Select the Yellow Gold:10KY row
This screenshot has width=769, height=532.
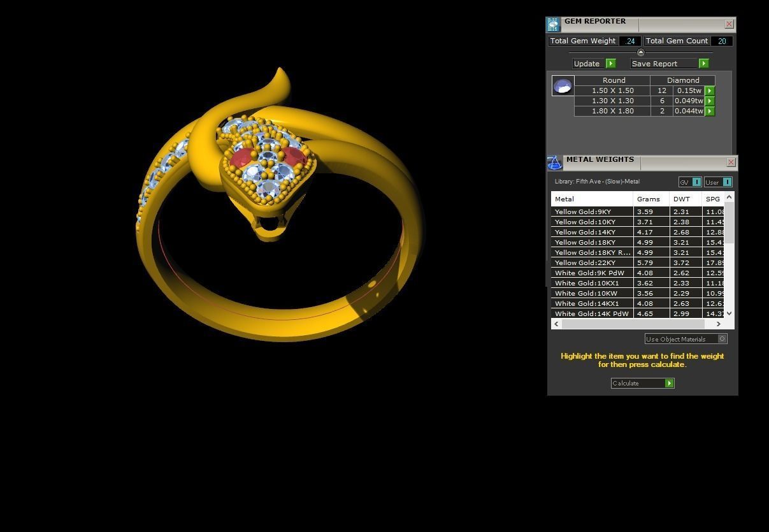click(638, 222)
